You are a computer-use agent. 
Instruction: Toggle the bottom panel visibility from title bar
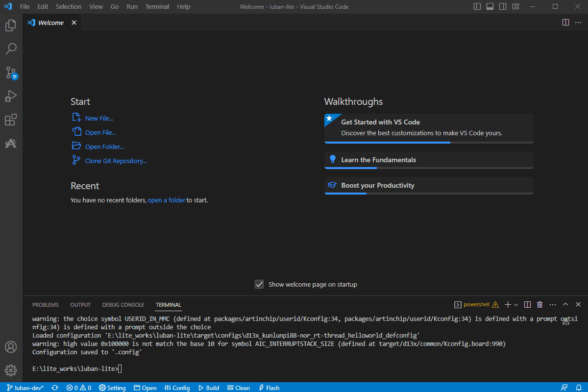pyautogui.click(x=490, y=7)
